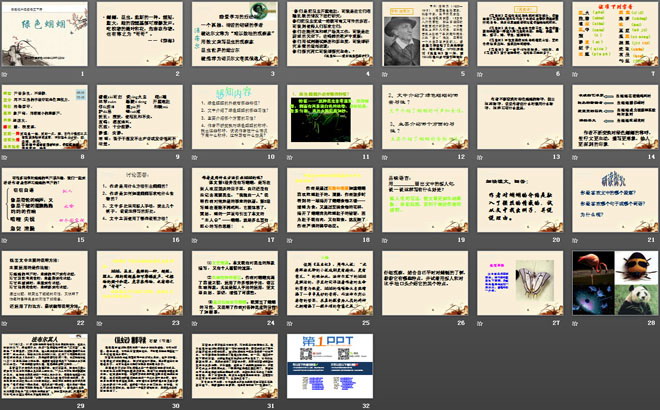This screenshot has height=410, width=660.
Task: Select slide 30 thumbnail
Action: pos(140,366)
